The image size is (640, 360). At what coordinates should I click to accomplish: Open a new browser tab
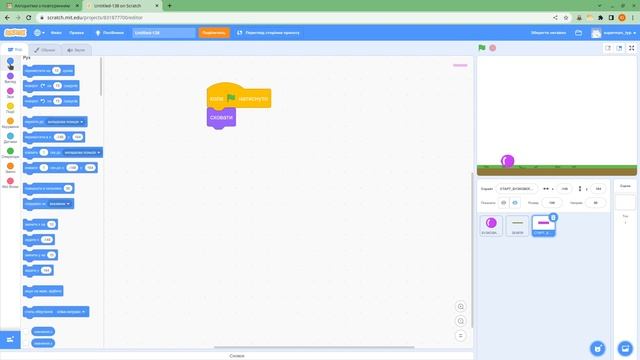click(169, 6)
